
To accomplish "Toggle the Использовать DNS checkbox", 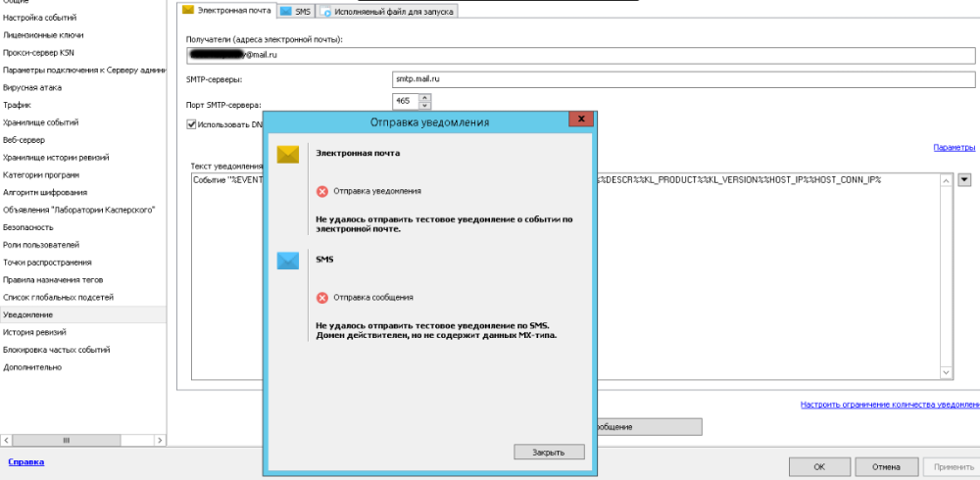I will pyautogui.click(x=191, y=124).
